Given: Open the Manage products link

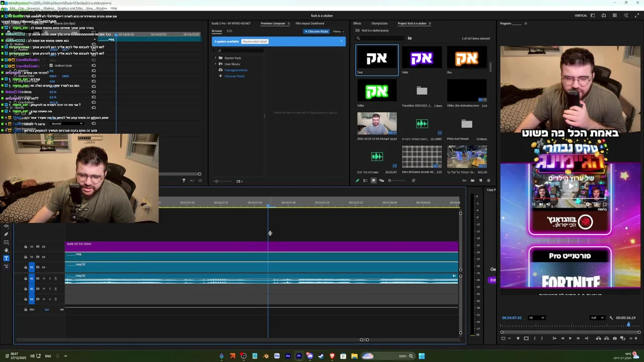Looking at the screenshot, I should 236,70.
